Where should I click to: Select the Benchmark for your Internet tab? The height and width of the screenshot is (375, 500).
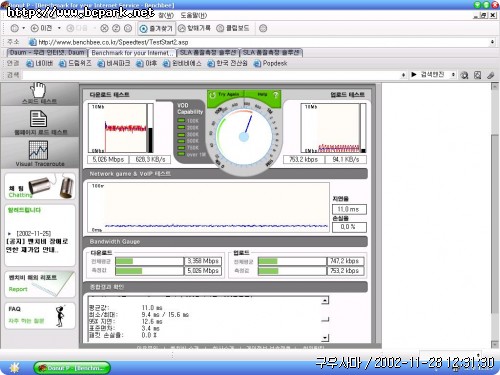click(132, 53)
